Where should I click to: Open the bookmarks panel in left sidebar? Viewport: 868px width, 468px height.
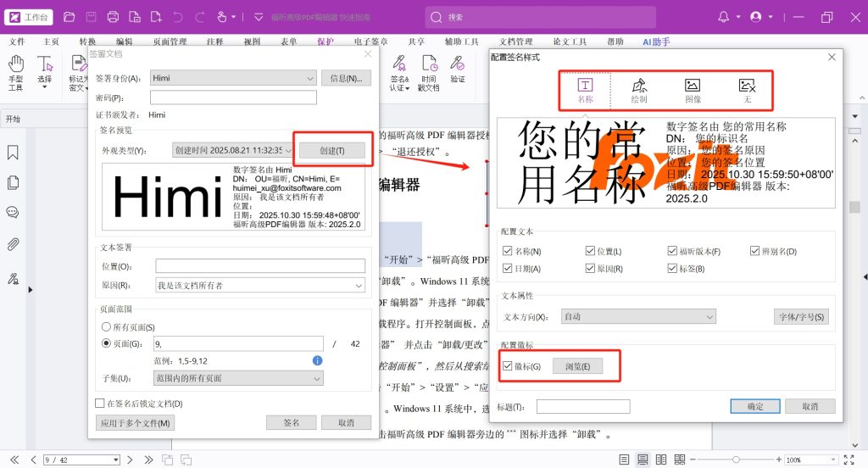point(13,153)
